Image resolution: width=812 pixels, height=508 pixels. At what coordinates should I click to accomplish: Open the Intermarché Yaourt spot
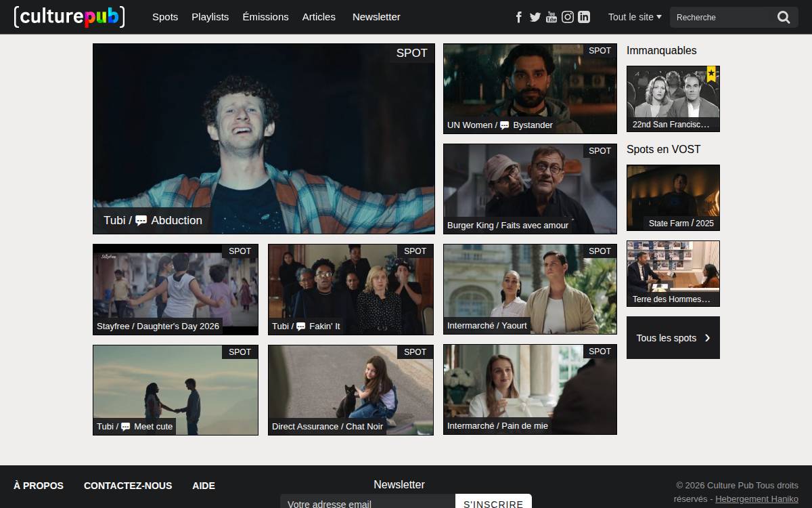pos(530,289)
